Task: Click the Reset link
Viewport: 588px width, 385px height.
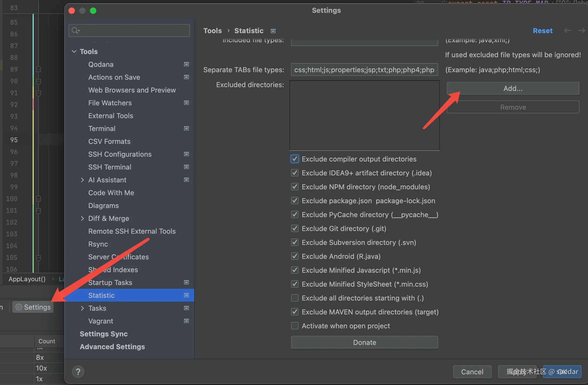Action: pyautogui.click(x=542, y=31)
